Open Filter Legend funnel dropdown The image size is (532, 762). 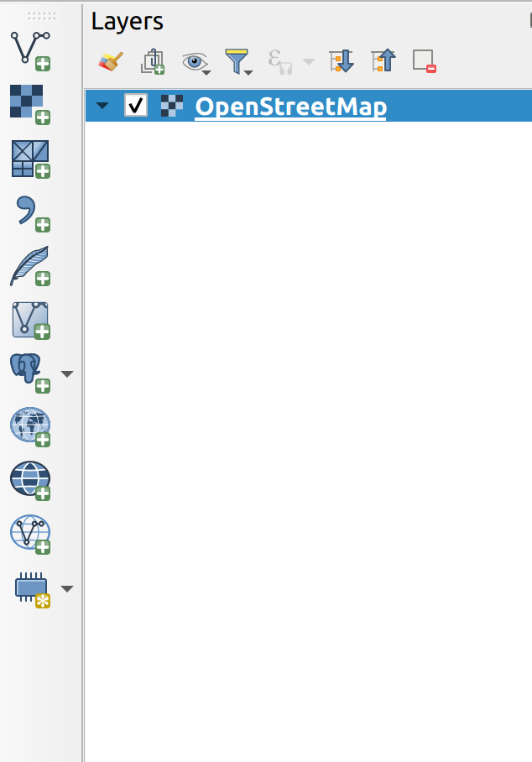point(238,62)
